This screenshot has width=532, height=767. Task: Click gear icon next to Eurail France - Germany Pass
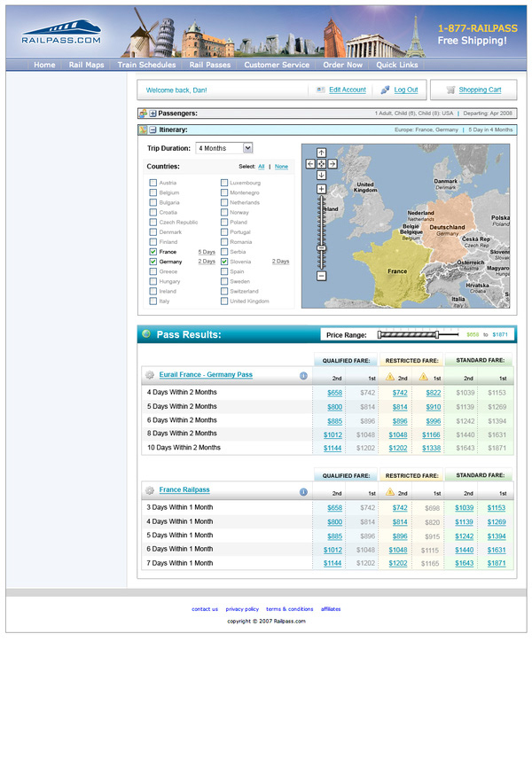(x=150, y=375)
